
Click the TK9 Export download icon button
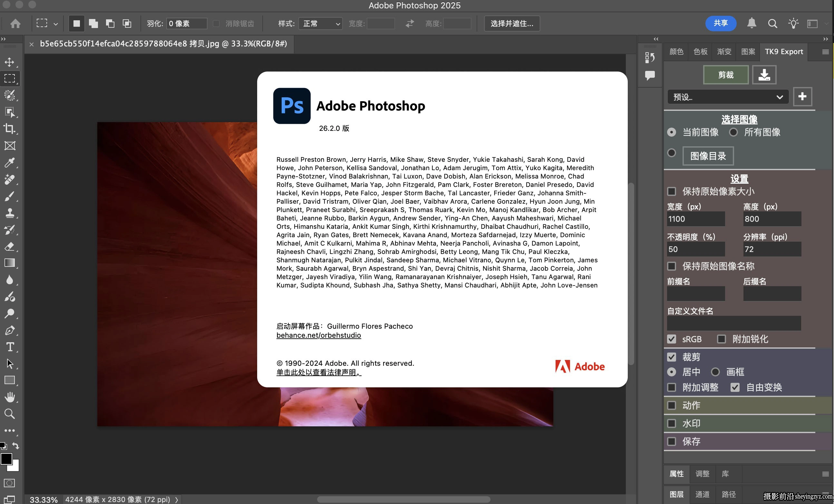click(764, 74)
